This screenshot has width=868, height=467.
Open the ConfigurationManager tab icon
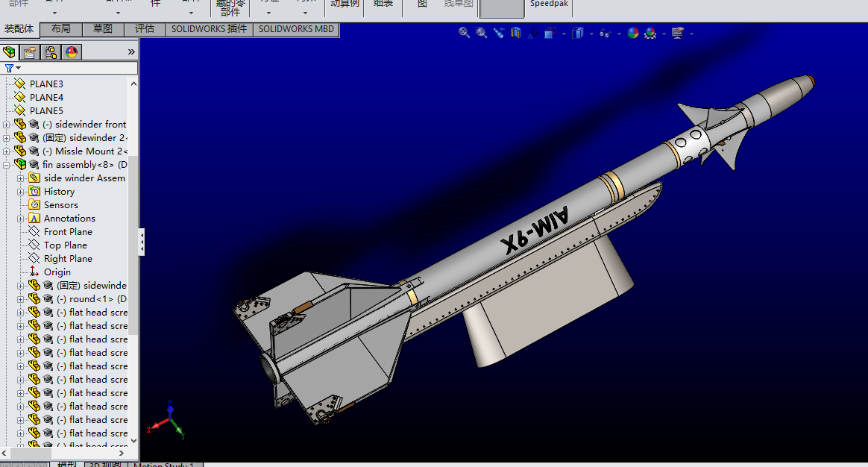pyautogui.click(x=51, y=52)
